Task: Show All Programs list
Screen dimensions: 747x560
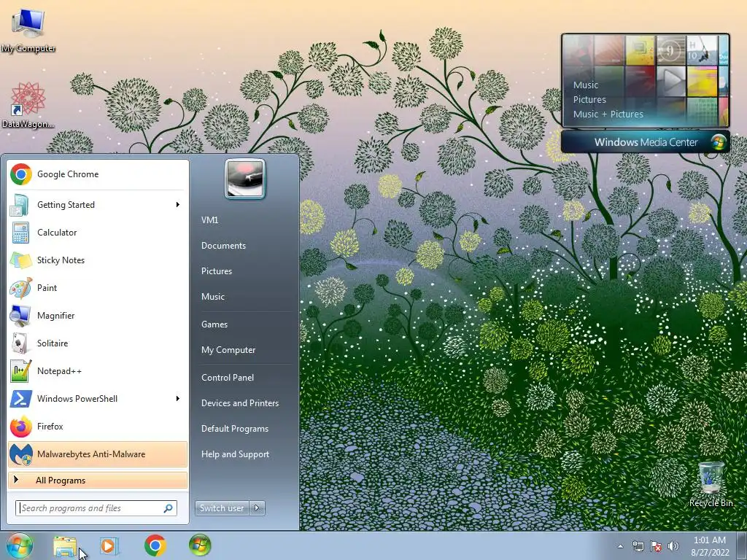Action: pos(98,480)
